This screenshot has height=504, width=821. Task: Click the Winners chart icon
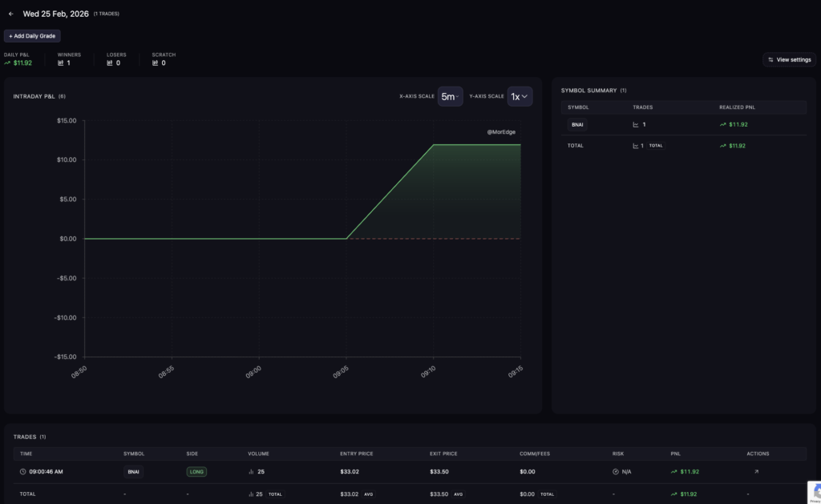point(61,62)
